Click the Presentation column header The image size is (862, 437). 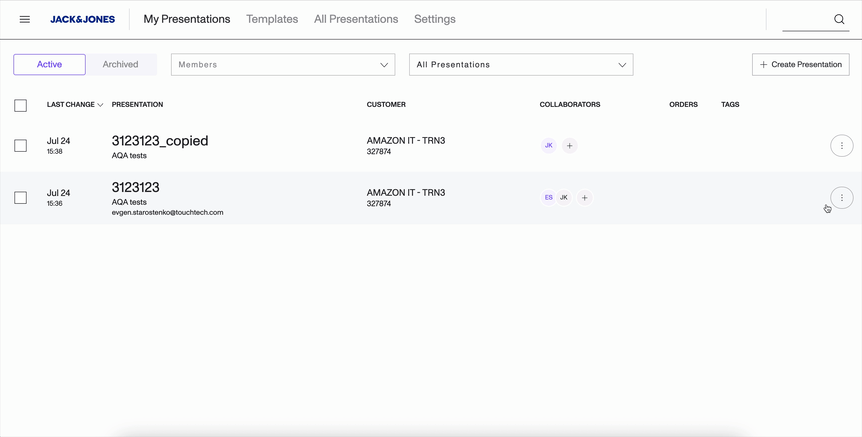(137, 104)
